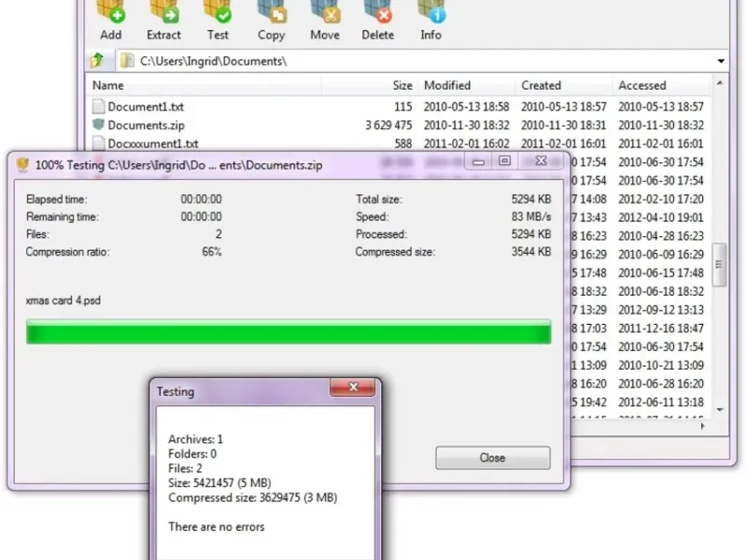Click the horizontal scroll right arrow
747x560 pixels.
point(702,426)
